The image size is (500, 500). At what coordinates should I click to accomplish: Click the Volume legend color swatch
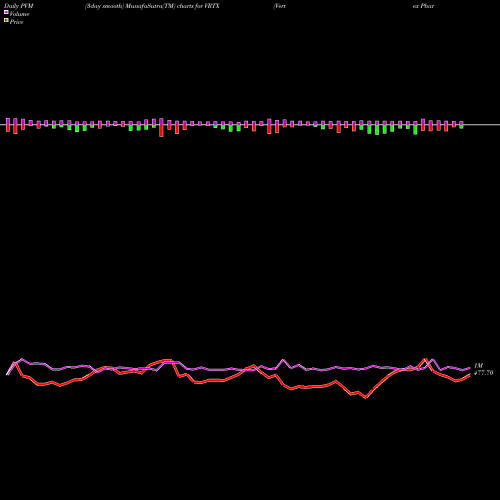coord(6,12)
